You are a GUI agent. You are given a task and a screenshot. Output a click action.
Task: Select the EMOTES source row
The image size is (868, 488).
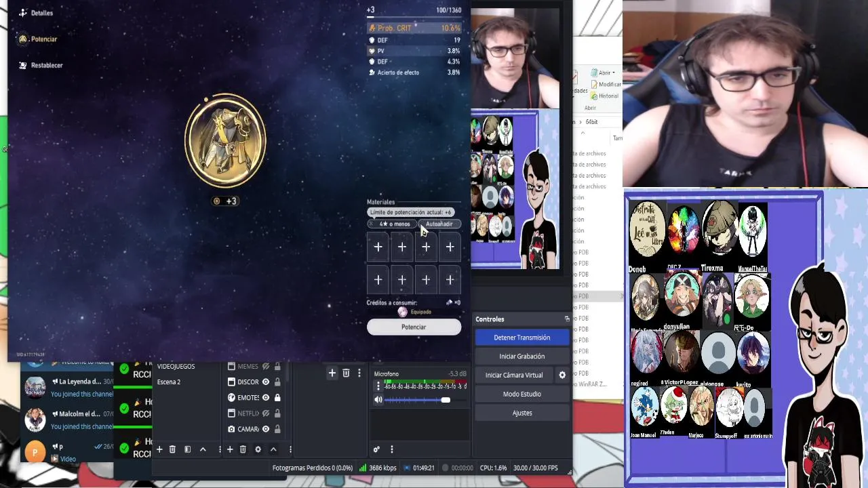click(x=254, y=398)
